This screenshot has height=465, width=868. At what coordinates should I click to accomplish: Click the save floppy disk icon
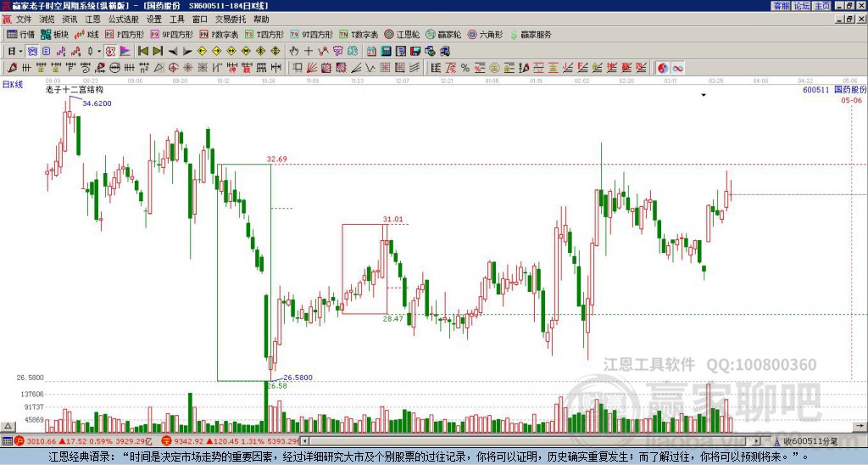pos(415,51)
